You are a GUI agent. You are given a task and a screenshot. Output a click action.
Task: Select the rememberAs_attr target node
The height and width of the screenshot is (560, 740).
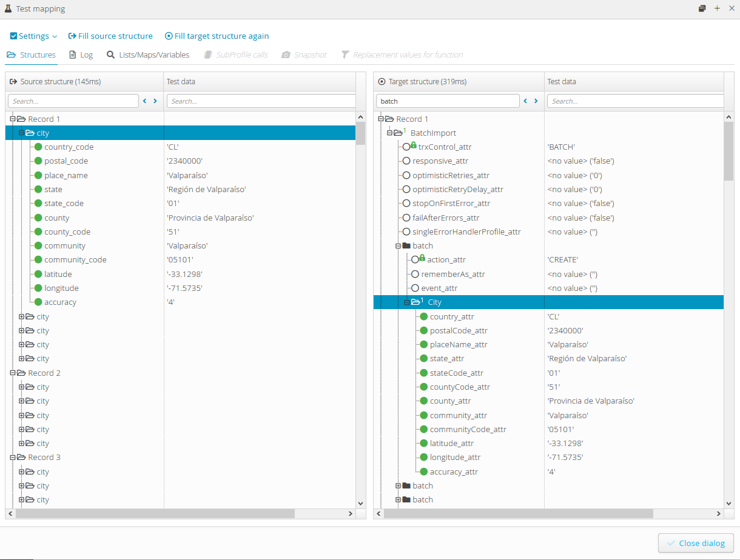pos(453,274)
